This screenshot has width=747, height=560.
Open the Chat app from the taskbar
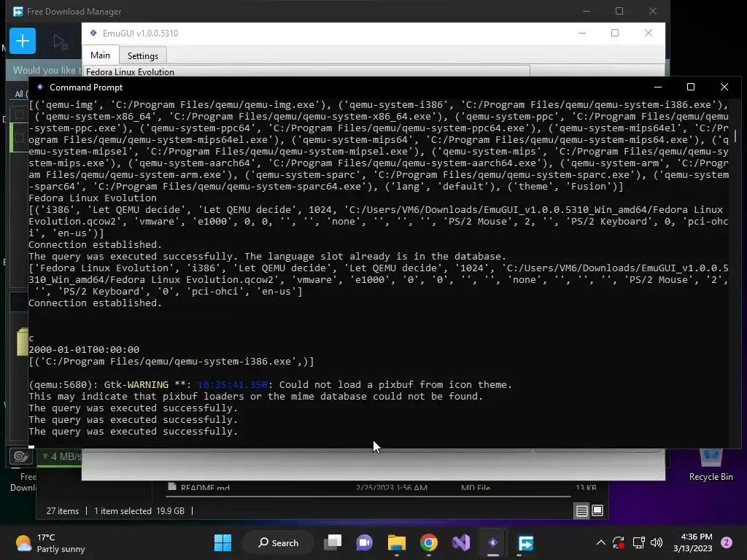[365, 542]
